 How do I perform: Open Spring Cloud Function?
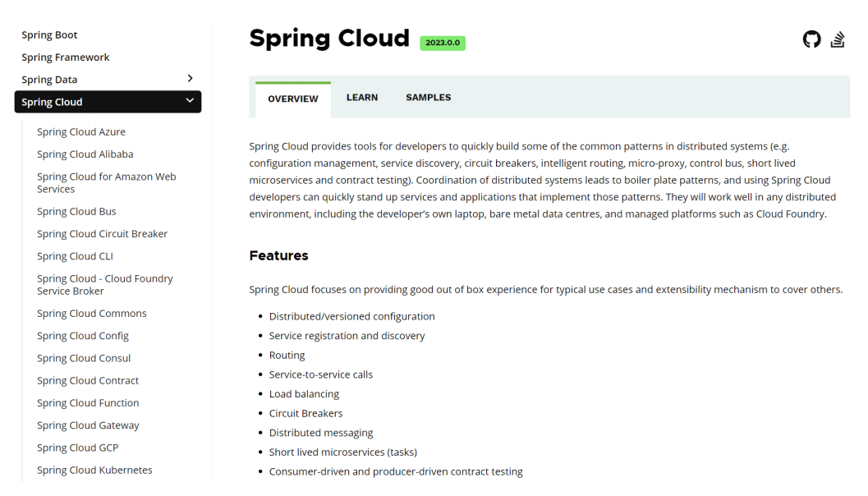coord(88,403)
